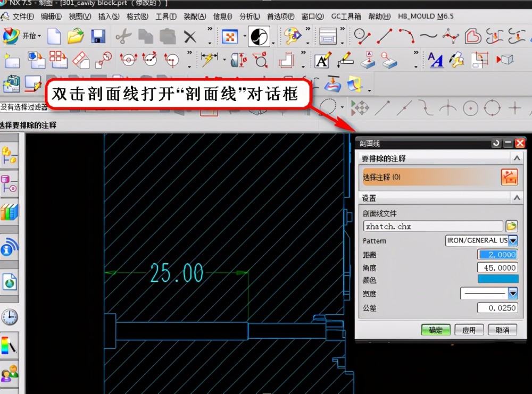Screen dimensions: 532x394
Task: Open the HB_MOULD M6.5 menu
Action: (x=426, y=16)
